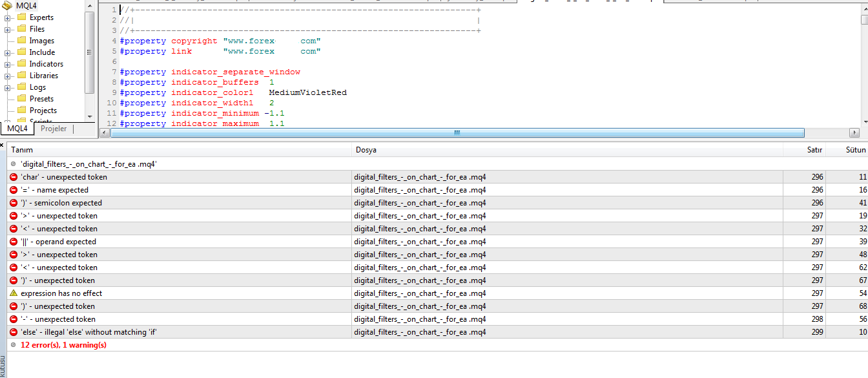
Task: Click error icon beside "')' - semicolon expected"
Action: (x=14, y=203)
